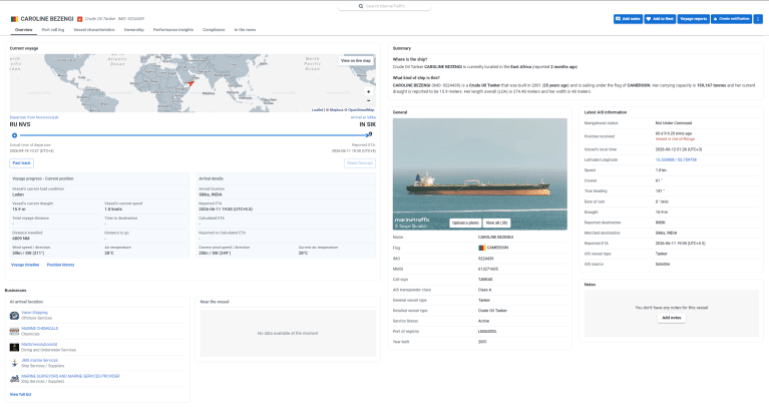Open the JMS marine Services link
The image size is (769, 412).
click(39, 360)
